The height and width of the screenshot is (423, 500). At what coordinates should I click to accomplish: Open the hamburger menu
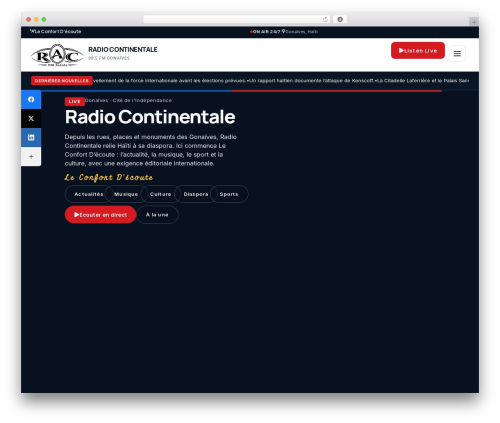coord(457,54)
